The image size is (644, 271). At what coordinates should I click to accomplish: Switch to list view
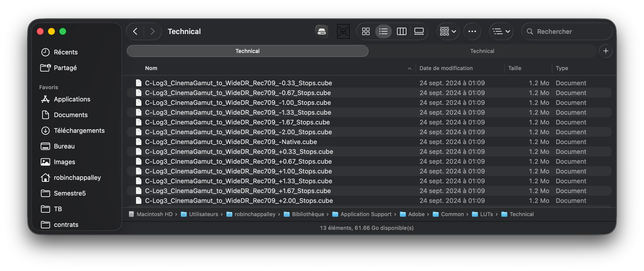(x=383, y=32)
